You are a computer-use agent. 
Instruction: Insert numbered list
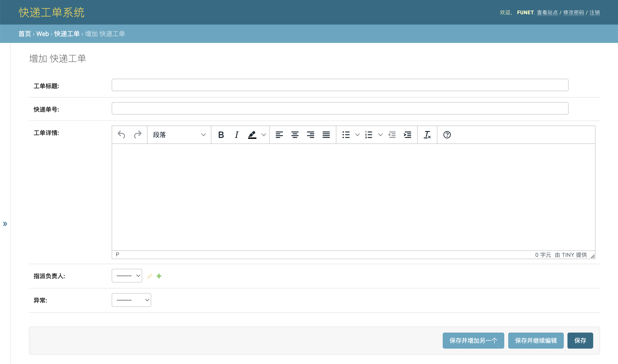click(369, 135)
